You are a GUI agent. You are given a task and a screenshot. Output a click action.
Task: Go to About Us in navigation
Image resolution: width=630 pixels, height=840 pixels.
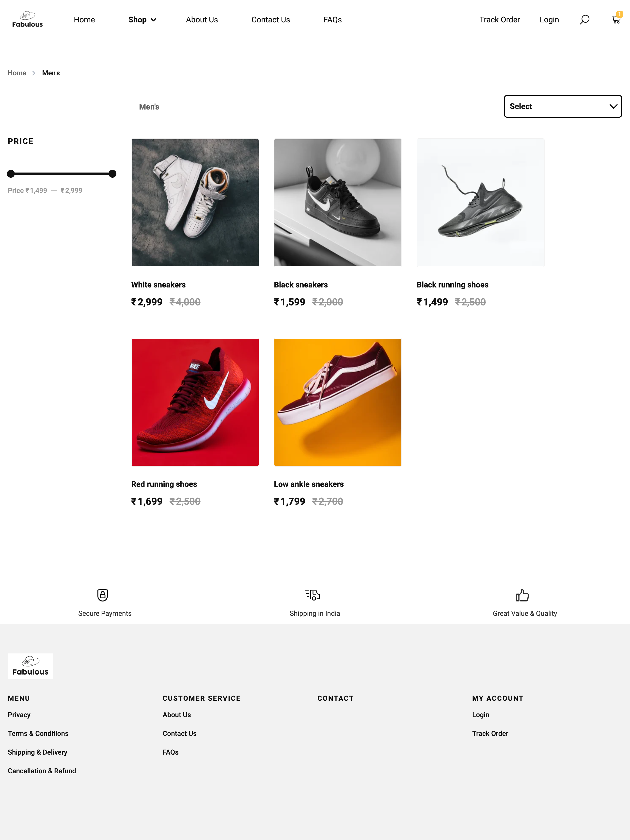[x=202, y=20]
